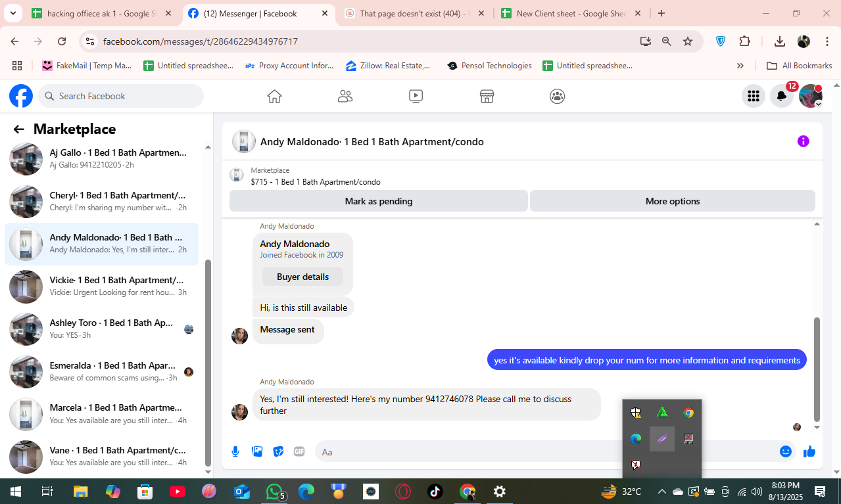Click the Facebook logo
Image resolution: width=841 pixels, height=504 pixels.
click(x=21, y=96)
